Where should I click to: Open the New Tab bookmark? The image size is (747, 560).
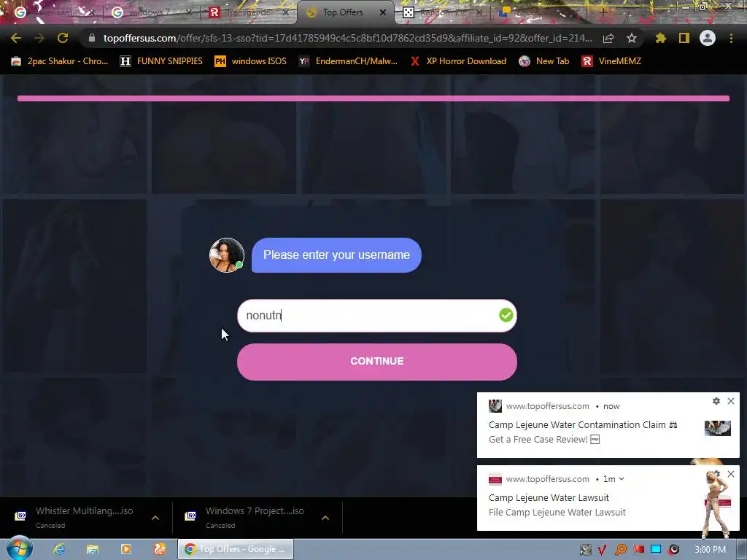tap(544, 61)
